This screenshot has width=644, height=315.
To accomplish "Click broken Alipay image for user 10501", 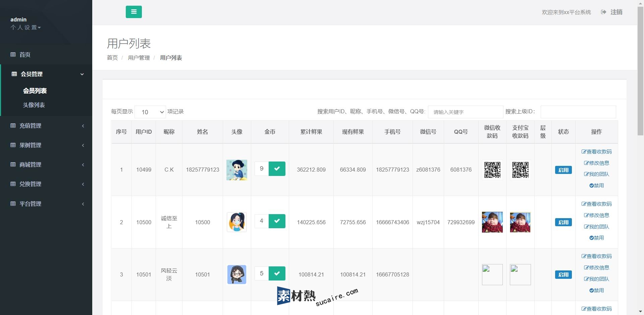I will [x=520, y=274].
